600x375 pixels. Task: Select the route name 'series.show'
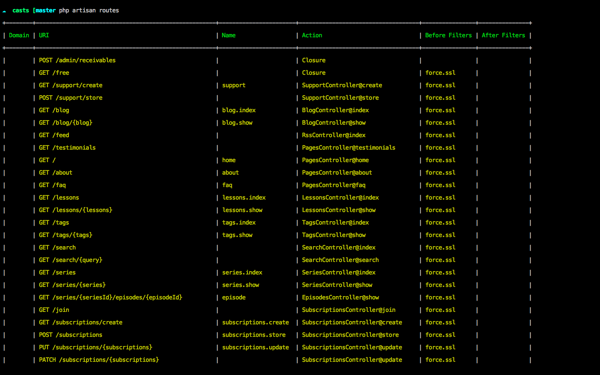click(241, 285)
